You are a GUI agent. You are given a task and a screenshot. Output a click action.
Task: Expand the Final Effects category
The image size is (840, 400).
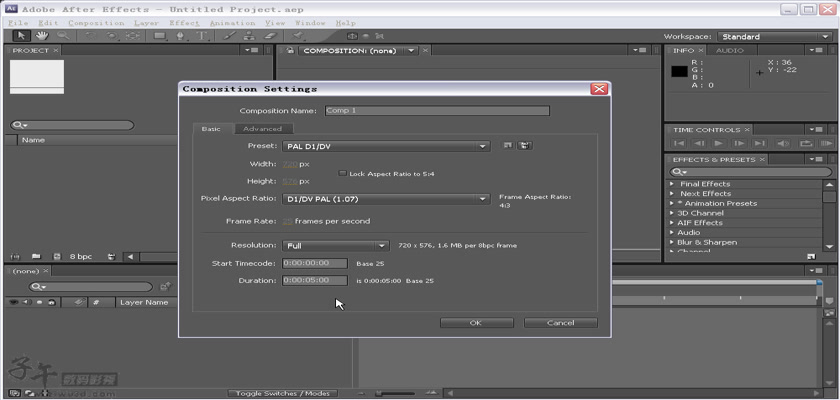click(672, 184)
